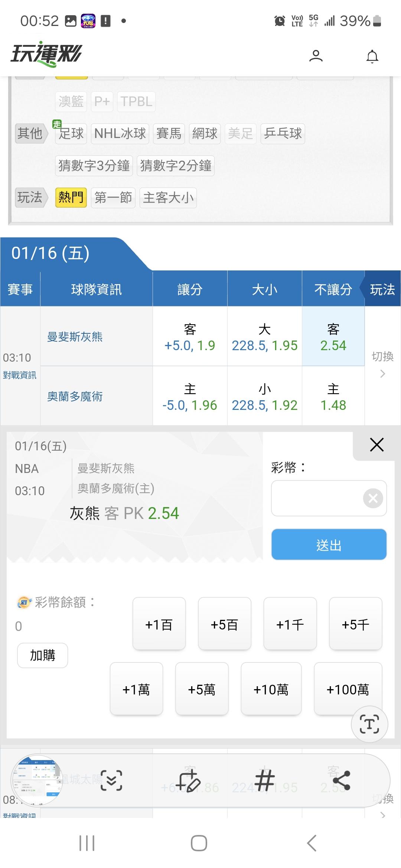Select the 第一節 play type tab
This screenshot has height=868, width=401.
pos(113,198)
